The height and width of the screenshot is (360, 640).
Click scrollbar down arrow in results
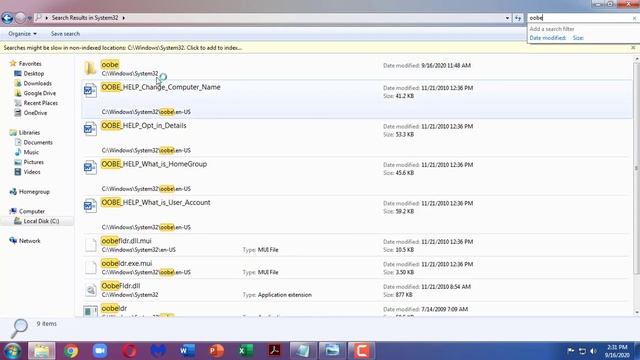pos(636,313)
